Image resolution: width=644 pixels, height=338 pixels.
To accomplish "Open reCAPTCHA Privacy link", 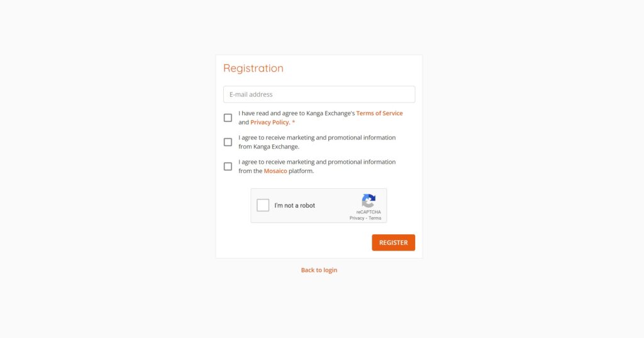I will [357, 218].
